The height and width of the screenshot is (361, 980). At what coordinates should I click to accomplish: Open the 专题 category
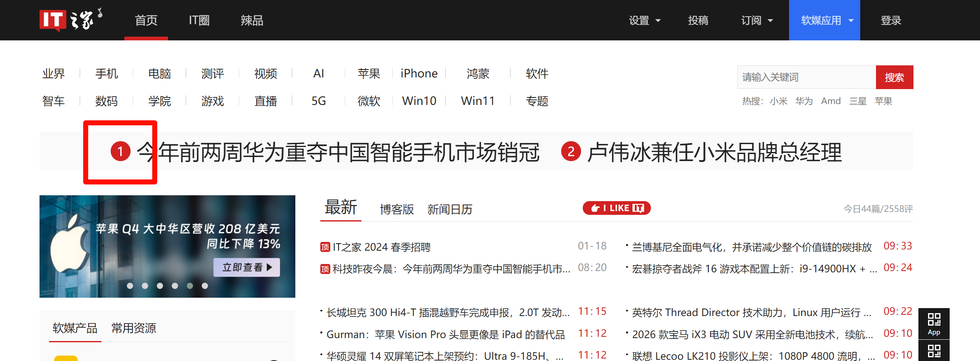[x=537, y=101]
